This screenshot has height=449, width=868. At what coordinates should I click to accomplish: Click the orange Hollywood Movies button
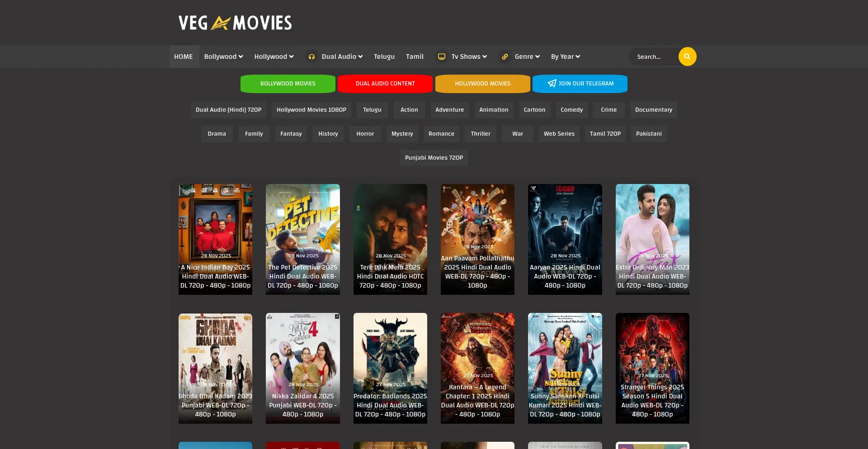(482, 84)
